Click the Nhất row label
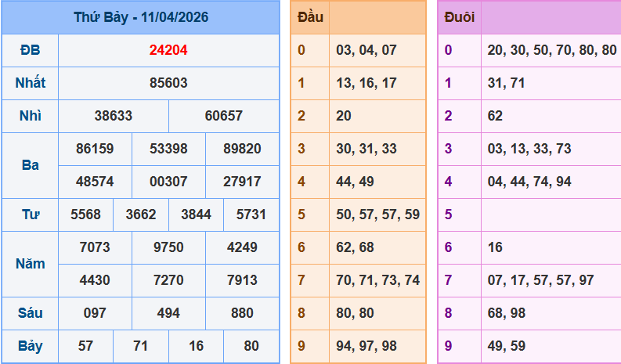 tap(30, 83)
